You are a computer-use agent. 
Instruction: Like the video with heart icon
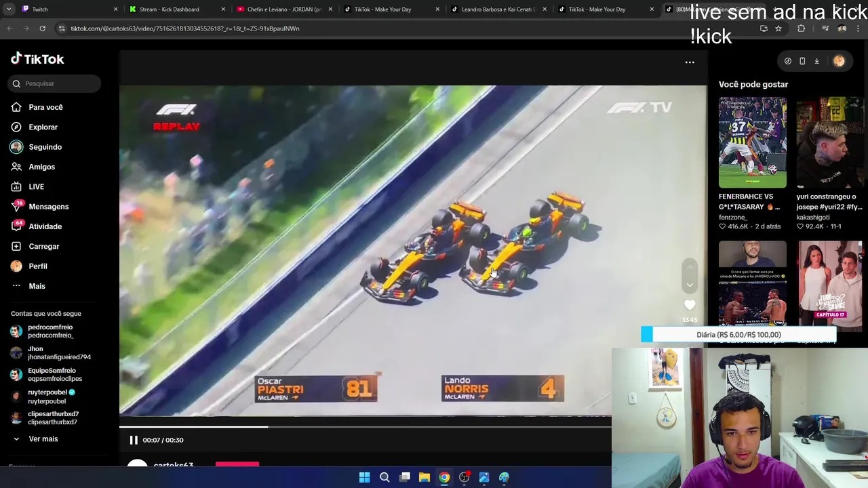690,306
